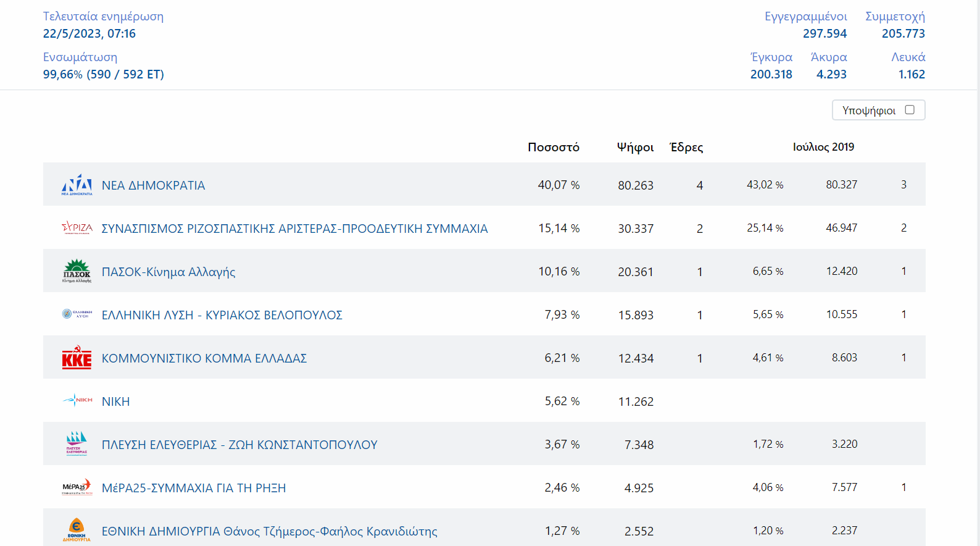Click the Έδρες column header
This screenshot has height=546, width=980.
tap(686, 147)
